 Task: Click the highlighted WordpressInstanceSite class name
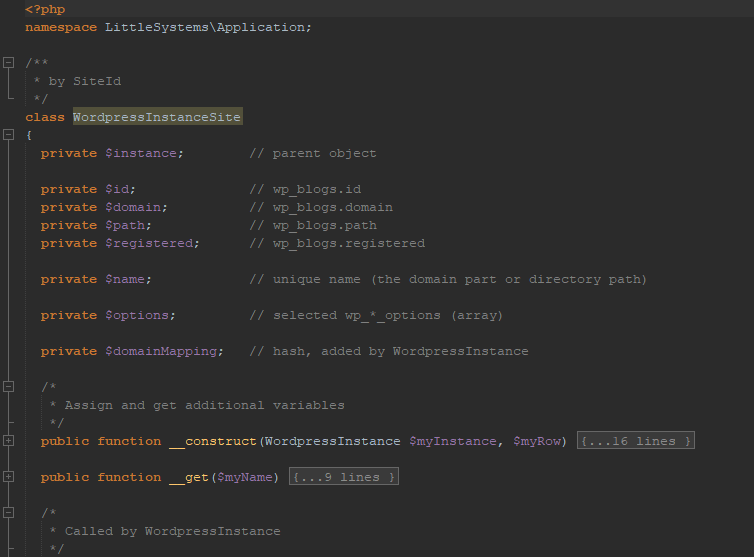coord(157,117)
